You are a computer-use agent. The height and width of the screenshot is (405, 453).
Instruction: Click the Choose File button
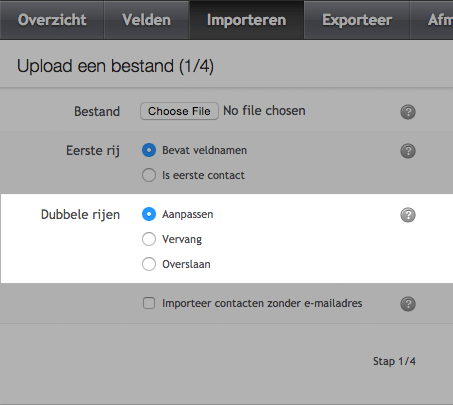click(179, 111)
